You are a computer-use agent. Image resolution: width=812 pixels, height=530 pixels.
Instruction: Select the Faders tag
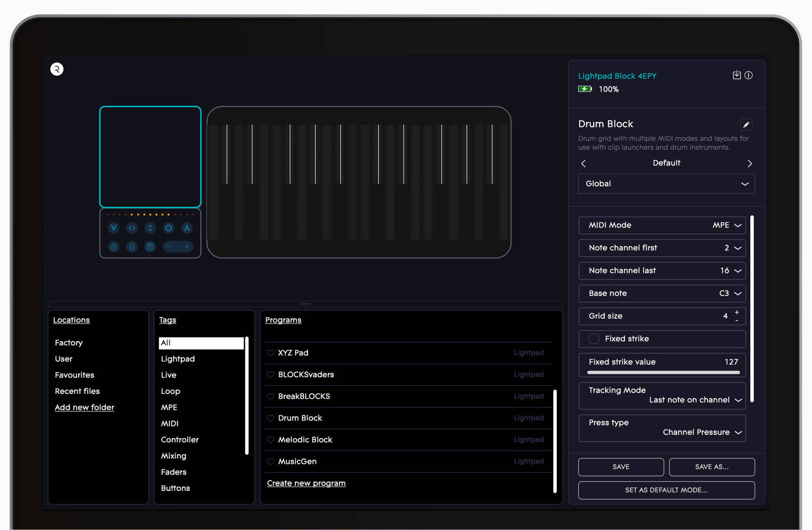click(174, 472)
